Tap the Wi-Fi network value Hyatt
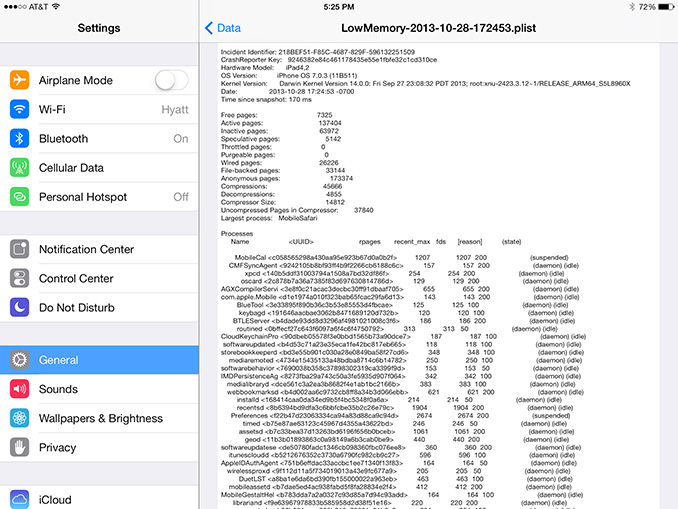This screenshot has width=678, height=509. click(x=175, y=109)
